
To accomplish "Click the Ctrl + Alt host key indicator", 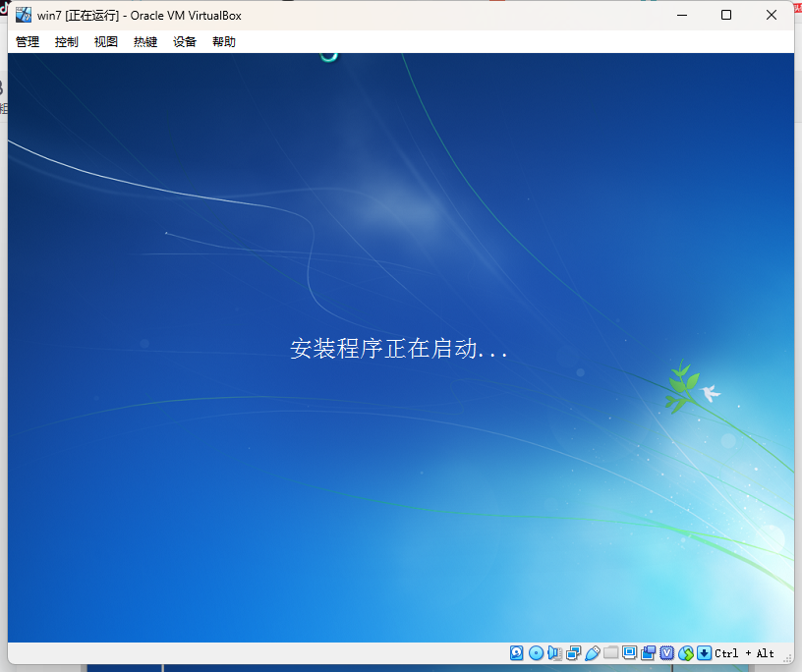I will [x=742, y=652].
